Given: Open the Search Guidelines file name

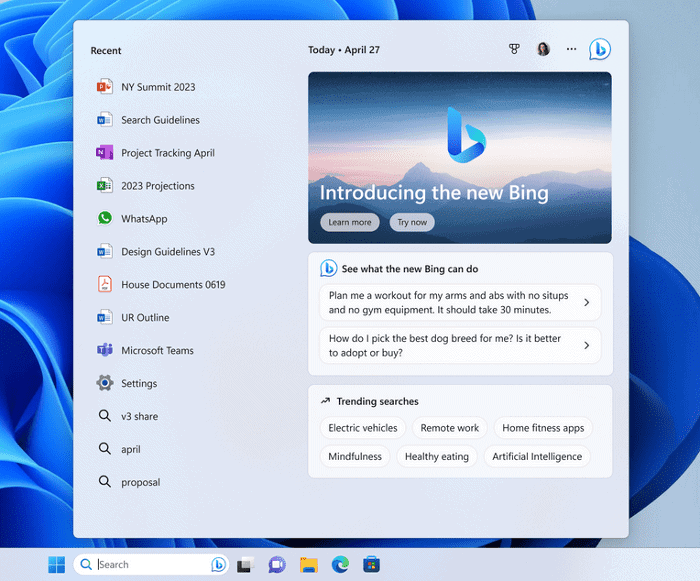Looking at the screenshot, I should click(x=160, y=120).
